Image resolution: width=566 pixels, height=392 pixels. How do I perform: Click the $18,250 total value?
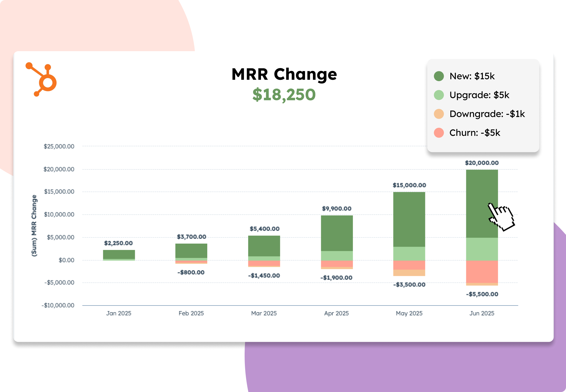[284, 95]
